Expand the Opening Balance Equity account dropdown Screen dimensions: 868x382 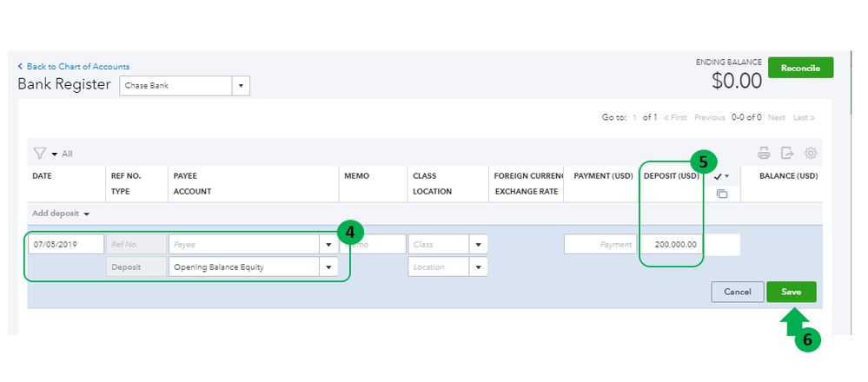[328, 267]
